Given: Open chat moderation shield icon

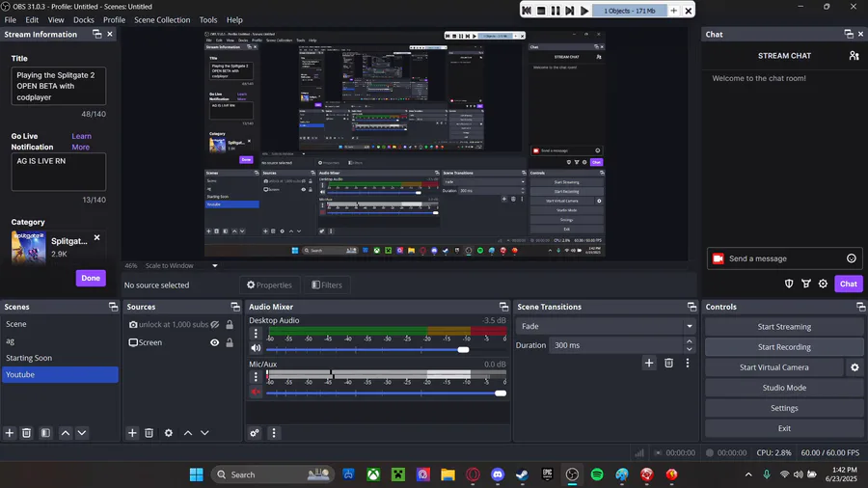Looking at the screenshot, I should coord(789,284).
